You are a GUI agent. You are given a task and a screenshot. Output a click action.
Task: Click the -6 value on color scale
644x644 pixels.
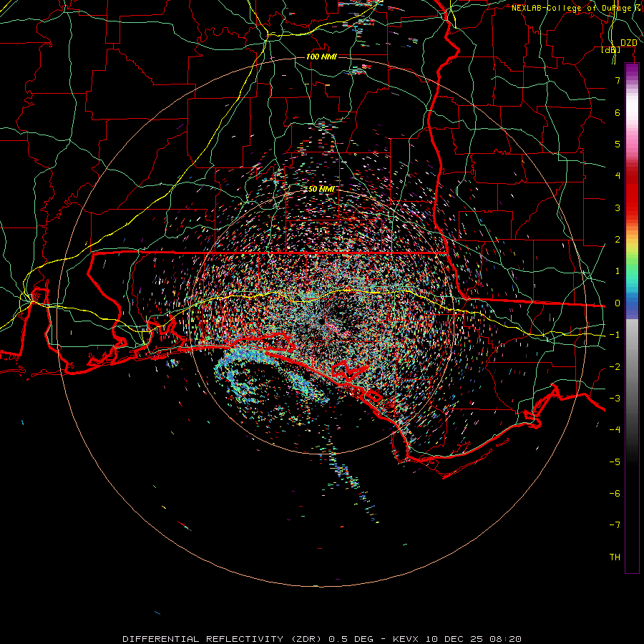click(615, 494)
